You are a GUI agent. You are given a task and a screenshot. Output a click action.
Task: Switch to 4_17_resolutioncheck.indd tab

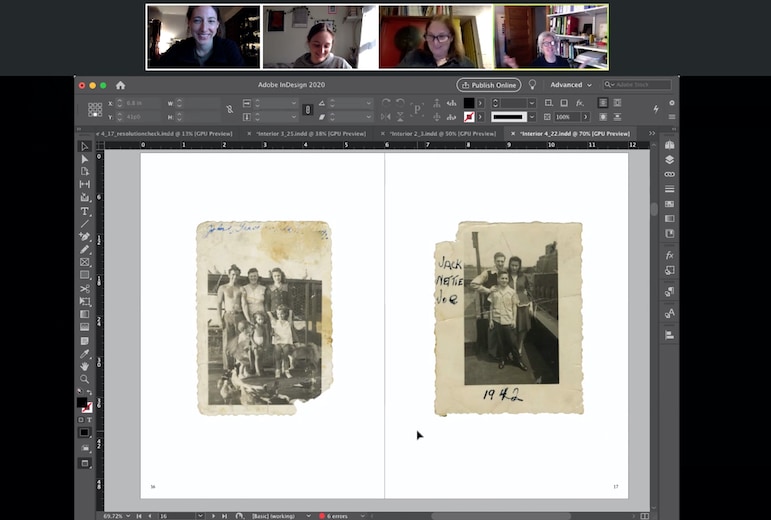(x=166, y=134)
